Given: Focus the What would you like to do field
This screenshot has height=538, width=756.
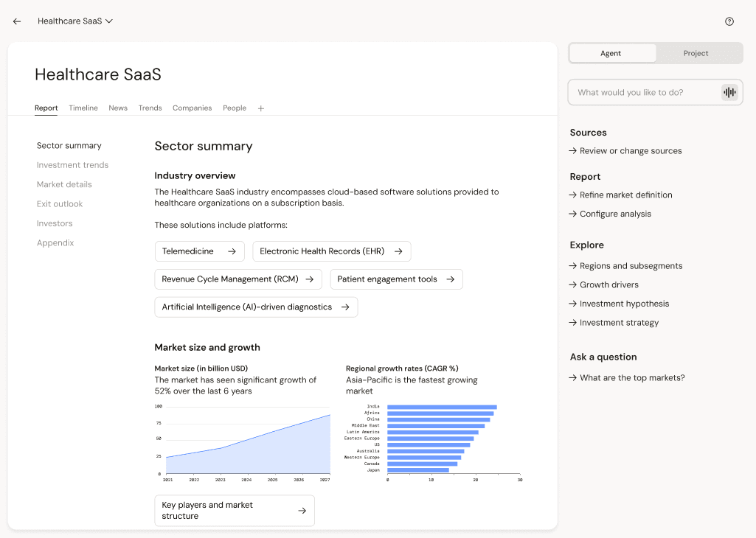Looking at the screenshot, I should point(645,92).
